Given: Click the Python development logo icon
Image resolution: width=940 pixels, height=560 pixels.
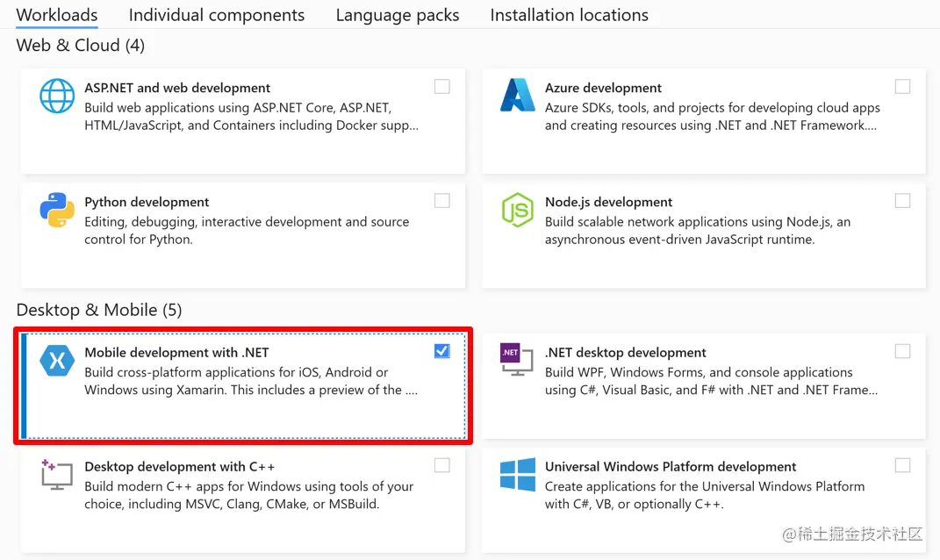Looking at the screenshot, I should pyautogui.click(x=57, y=211).
